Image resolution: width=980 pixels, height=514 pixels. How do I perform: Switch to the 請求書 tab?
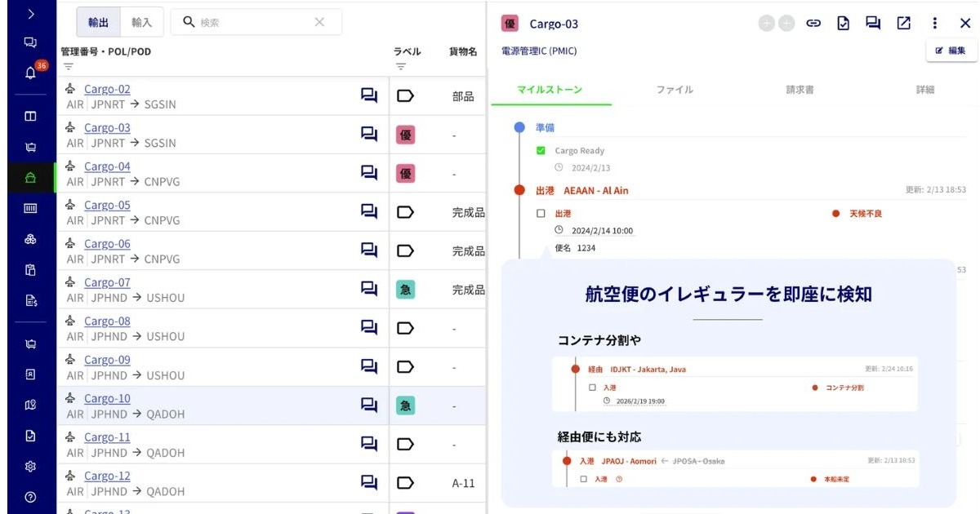pos(800,90)
